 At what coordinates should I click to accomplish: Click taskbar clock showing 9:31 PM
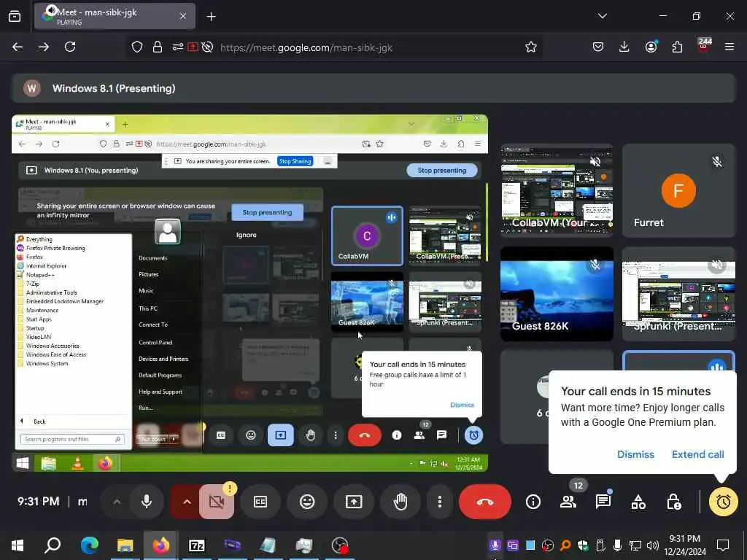coord(684,545)
